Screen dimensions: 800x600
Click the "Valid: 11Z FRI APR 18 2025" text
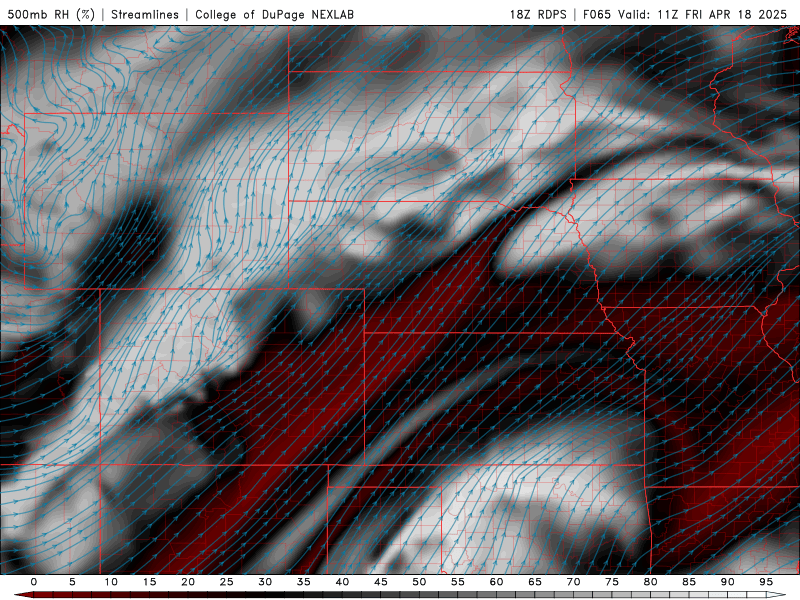(x=703, y=15)
